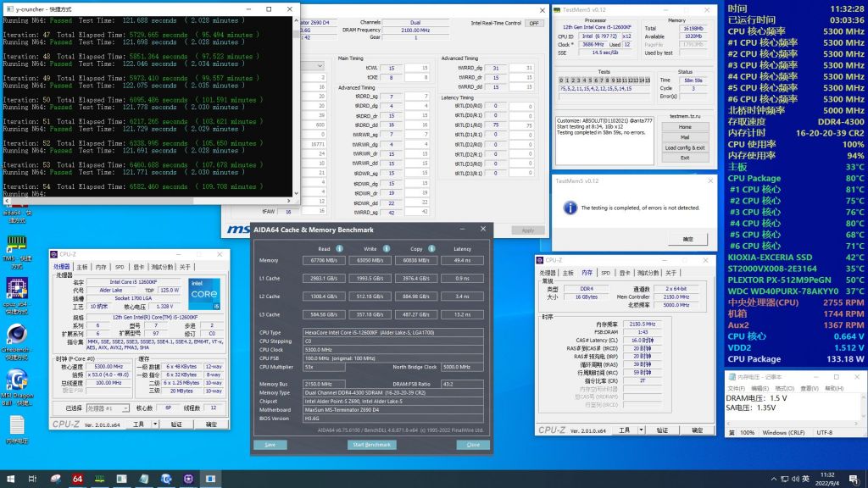Click the Read column info icon in AIDA64

(339, 249)
